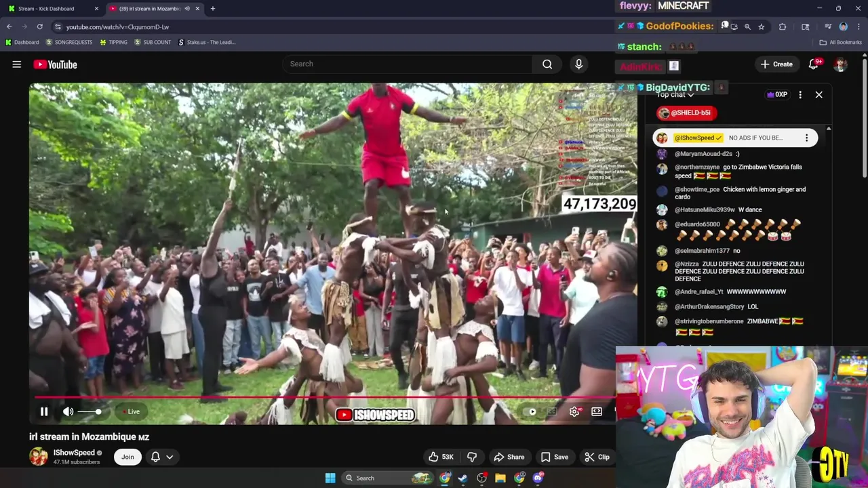Close the live chat panel

818,95
